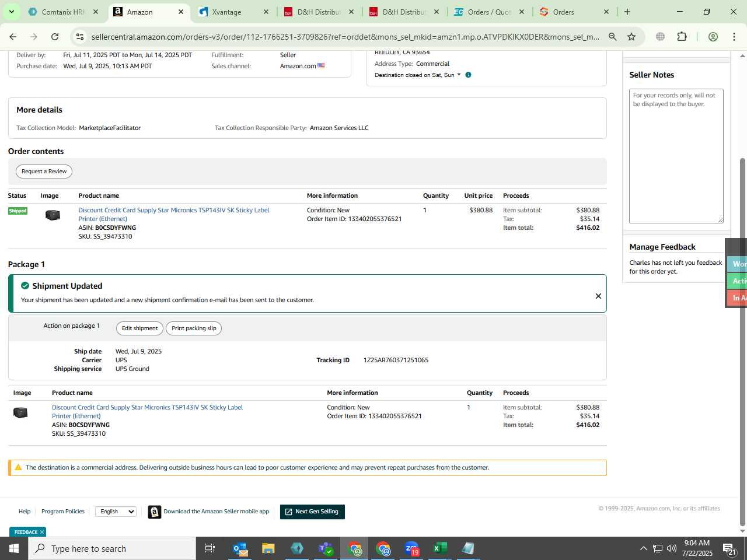Open Excel from the taskbar
The image size is (747, 560).
440,548
